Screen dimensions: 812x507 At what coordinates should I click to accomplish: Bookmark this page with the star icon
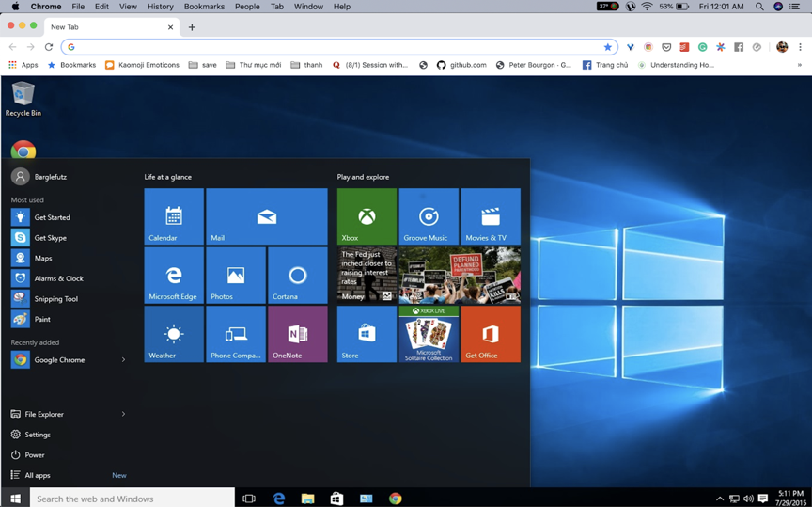click(607, 47)
